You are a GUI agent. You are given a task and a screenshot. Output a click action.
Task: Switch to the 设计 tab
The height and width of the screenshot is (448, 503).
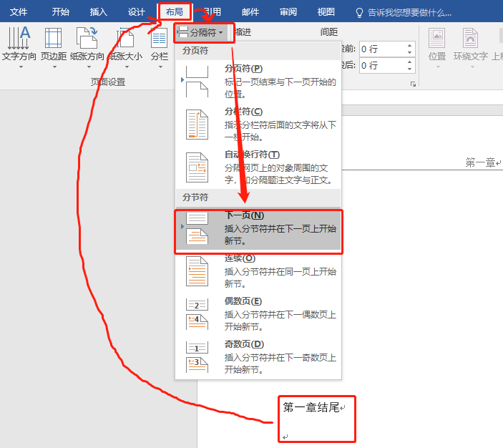pyautogui.click(x=136, y=12)
